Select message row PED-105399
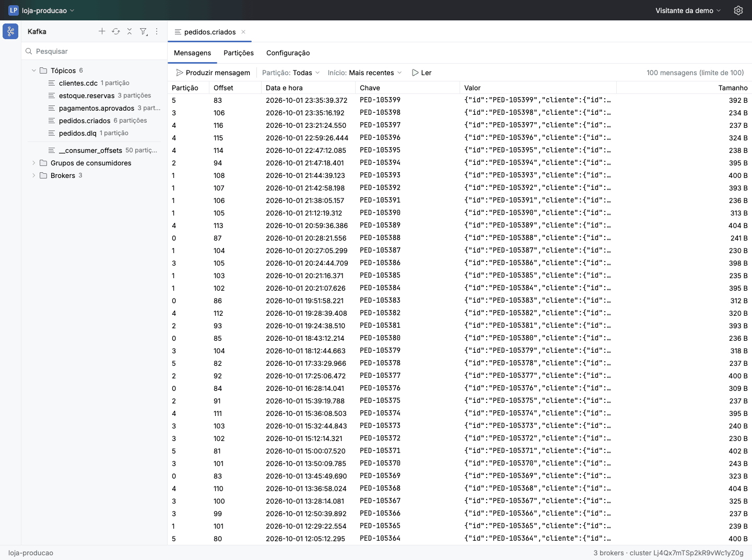 pyautogui.click(x=460, y=100)
